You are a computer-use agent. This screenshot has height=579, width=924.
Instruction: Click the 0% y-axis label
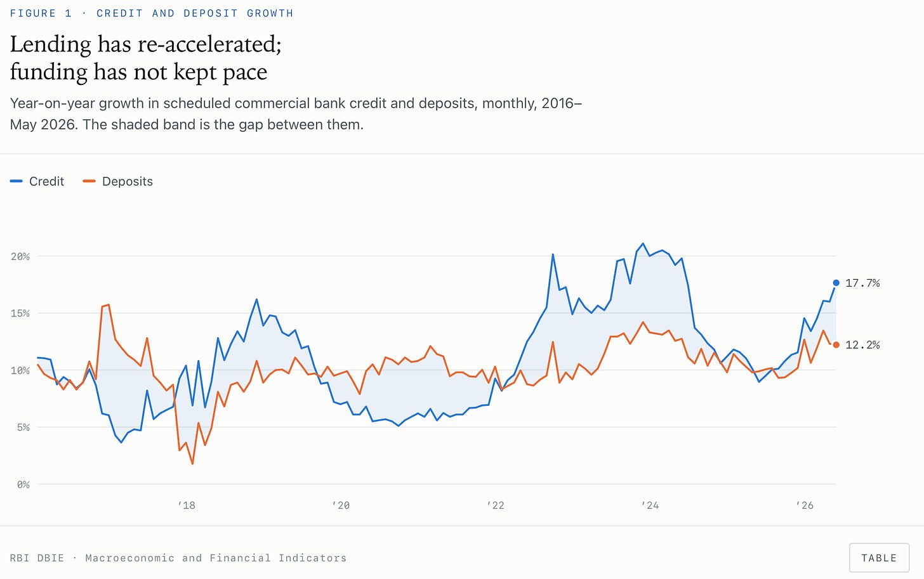[x=23, y=485]
